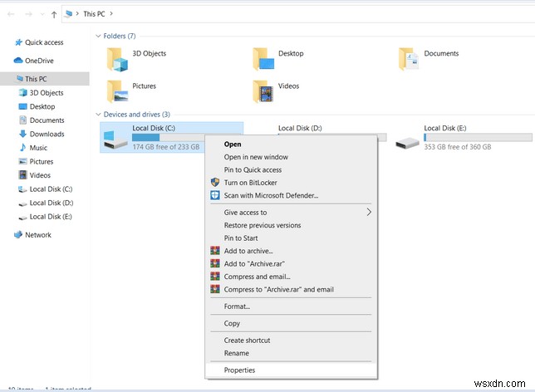Select Local Disk (D:) in sidebar
Viewport: 535px width, 392px height.
tap(52, 203)
